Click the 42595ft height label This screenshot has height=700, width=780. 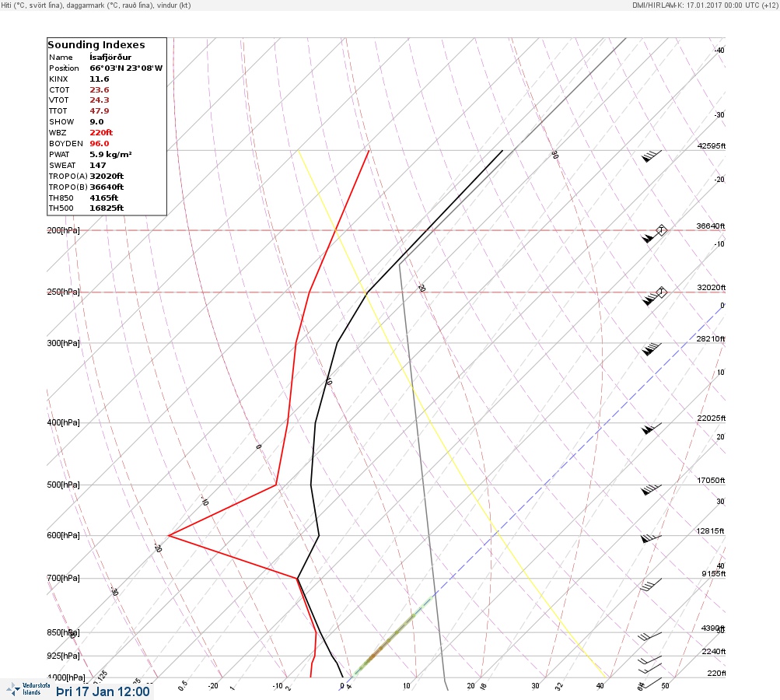click(712, 145)
